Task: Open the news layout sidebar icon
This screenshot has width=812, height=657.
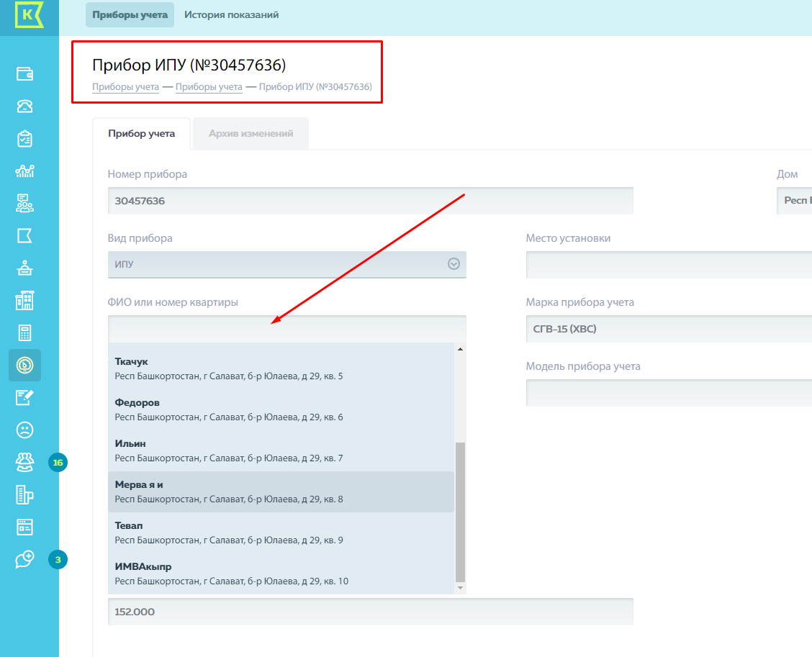Action: 25,527
